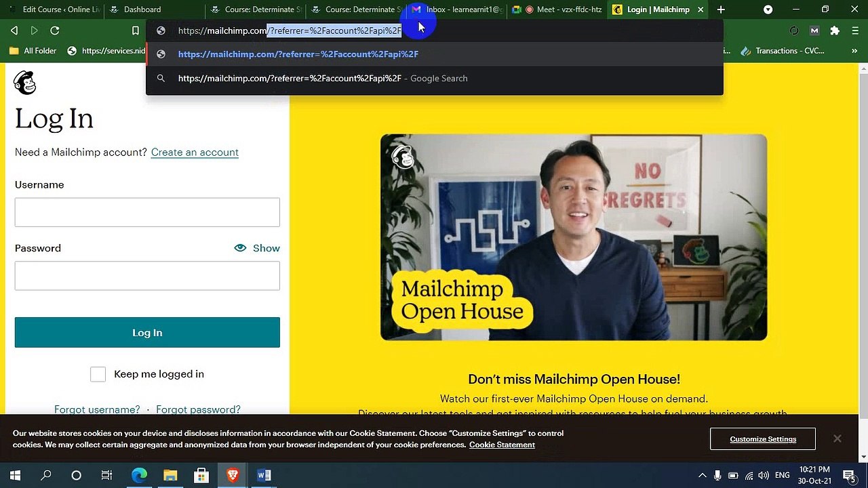Switch to Microsoft Word on taskbar
Viewport: 868px width, 488px height.
(x=264, y=475)
